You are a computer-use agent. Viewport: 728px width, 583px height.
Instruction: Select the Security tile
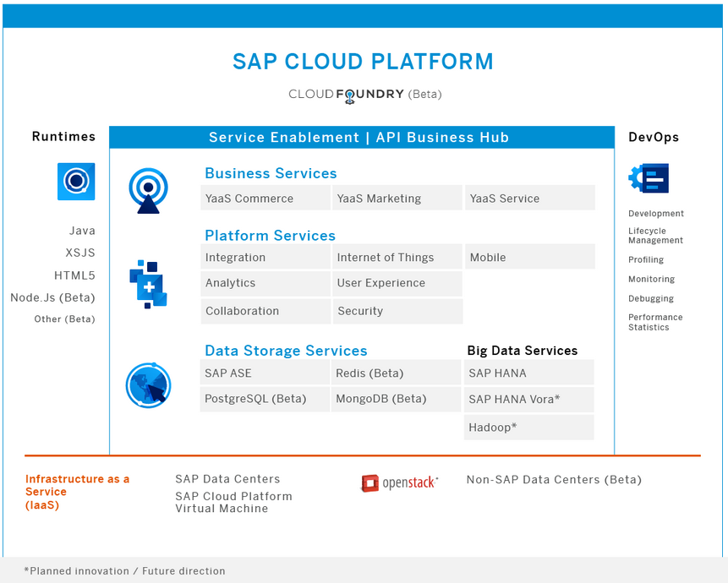pos(397,311)
